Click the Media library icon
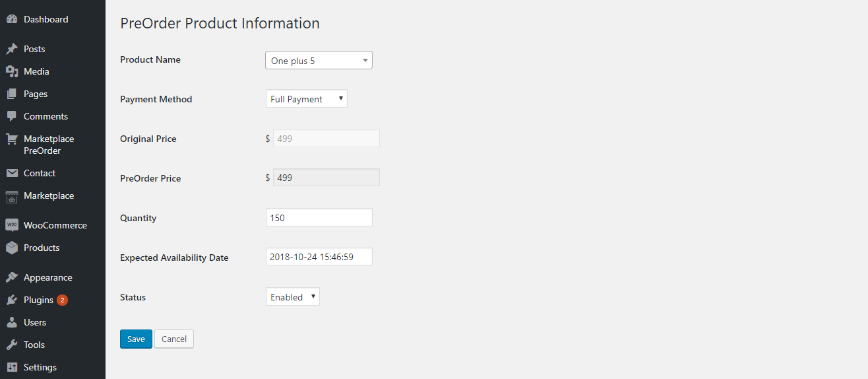Screen dimensions: 868x379 (x=11, y=71)
